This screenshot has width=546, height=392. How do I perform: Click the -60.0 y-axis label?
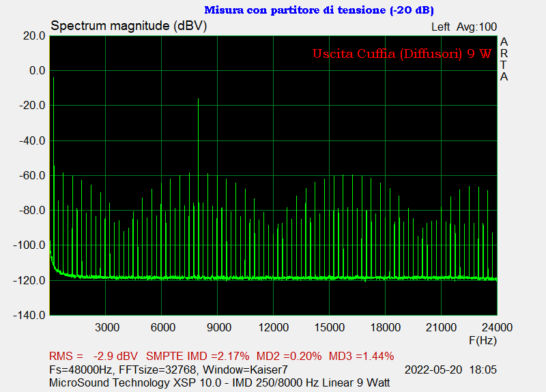coord(32,176)
